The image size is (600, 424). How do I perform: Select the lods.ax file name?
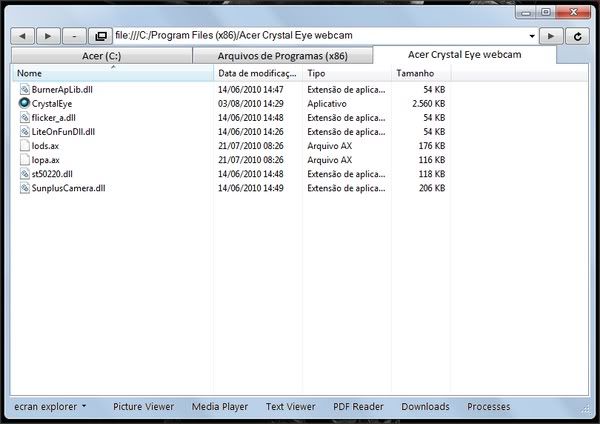point(45,146)
